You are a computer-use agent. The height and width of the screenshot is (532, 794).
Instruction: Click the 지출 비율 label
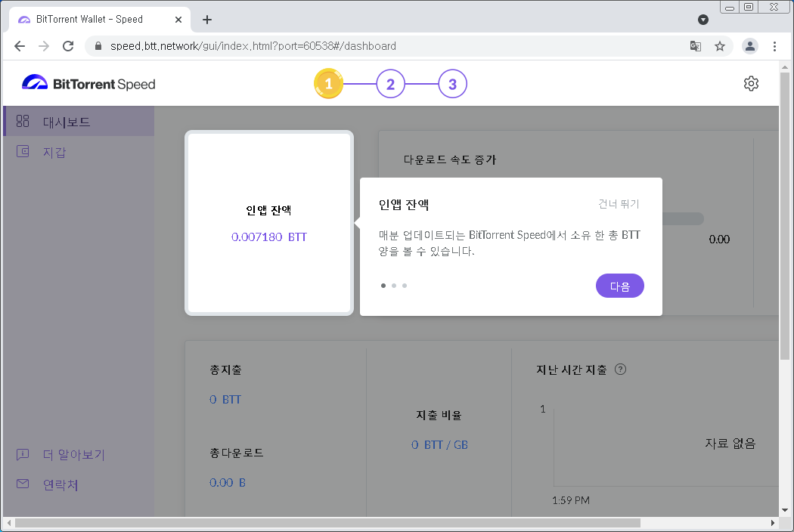pyautogui.click(x=439, y=415)
